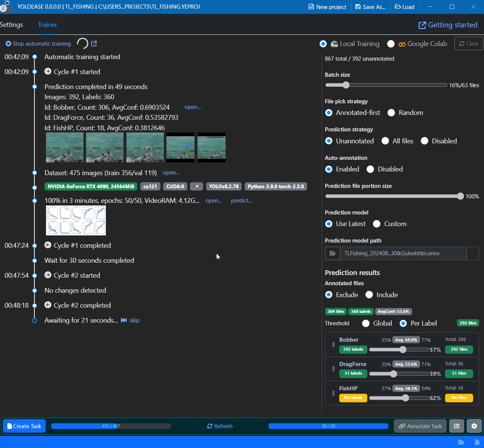Viewport: 484px width, 448px height.
Task: Select Google Colab training mode
Action: coord(391,44)
